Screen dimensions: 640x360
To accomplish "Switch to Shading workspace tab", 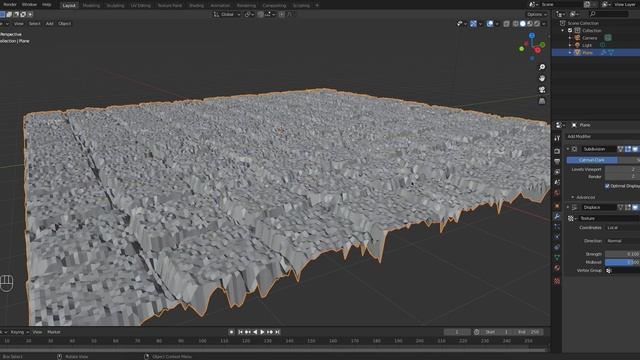I will coord(196,5).
